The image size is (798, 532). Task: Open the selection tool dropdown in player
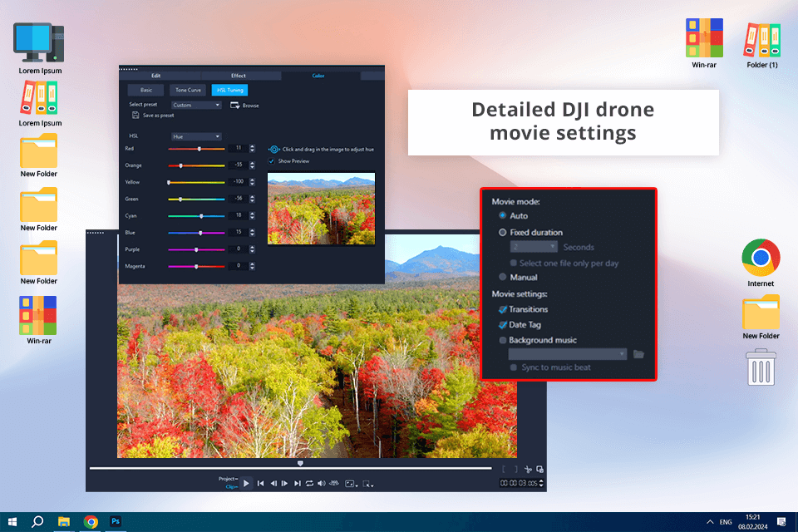click(x=368, y=484)
